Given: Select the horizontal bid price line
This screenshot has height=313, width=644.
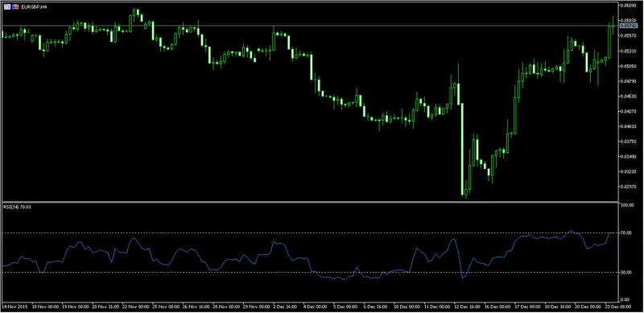Looking at the screenshot, I should point(310,26).
